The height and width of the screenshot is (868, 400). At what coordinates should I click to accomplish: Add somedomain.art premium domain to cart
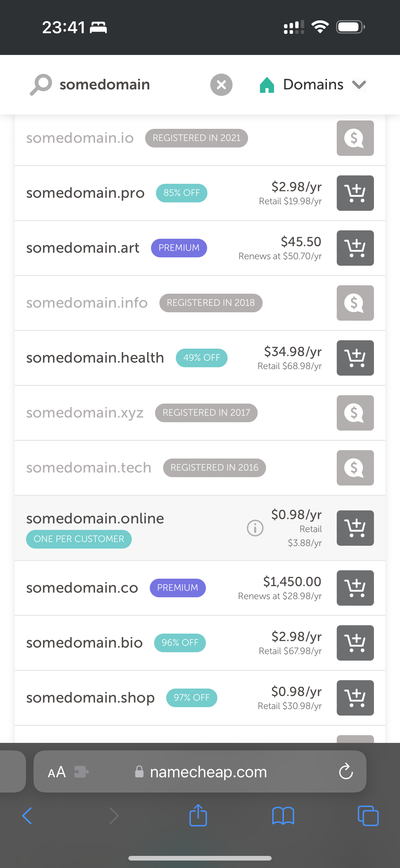click(x=355, y=248)
